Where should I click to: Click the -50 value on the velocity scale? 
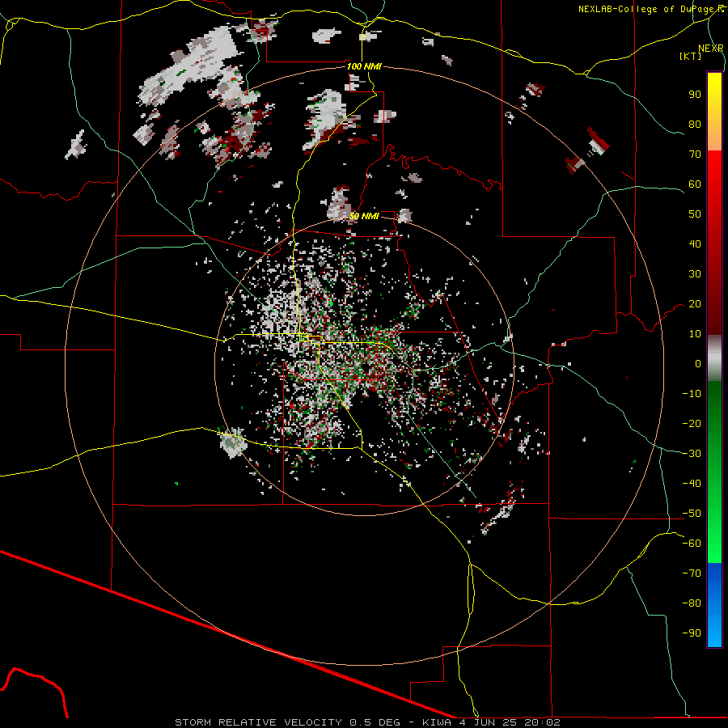[x=692, y=514]
